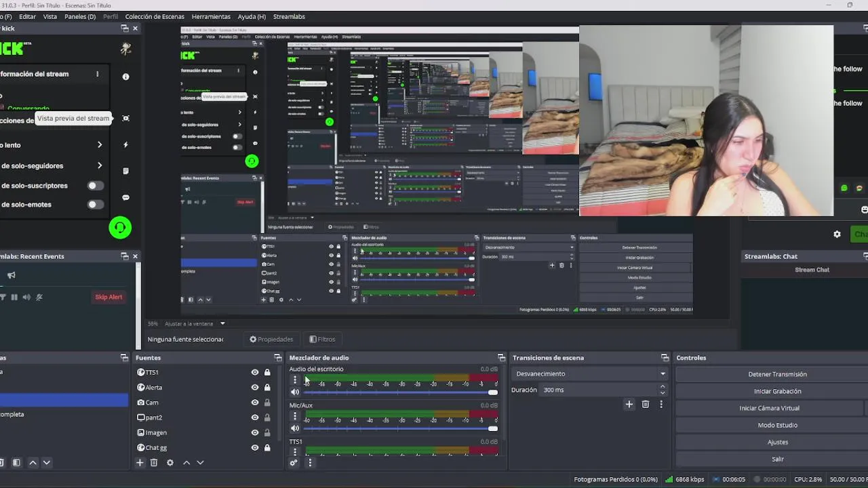Viewport: 868px width, 488px height.
Task: Open transitions panel three-dot menu
Action: tap(661, 404)
